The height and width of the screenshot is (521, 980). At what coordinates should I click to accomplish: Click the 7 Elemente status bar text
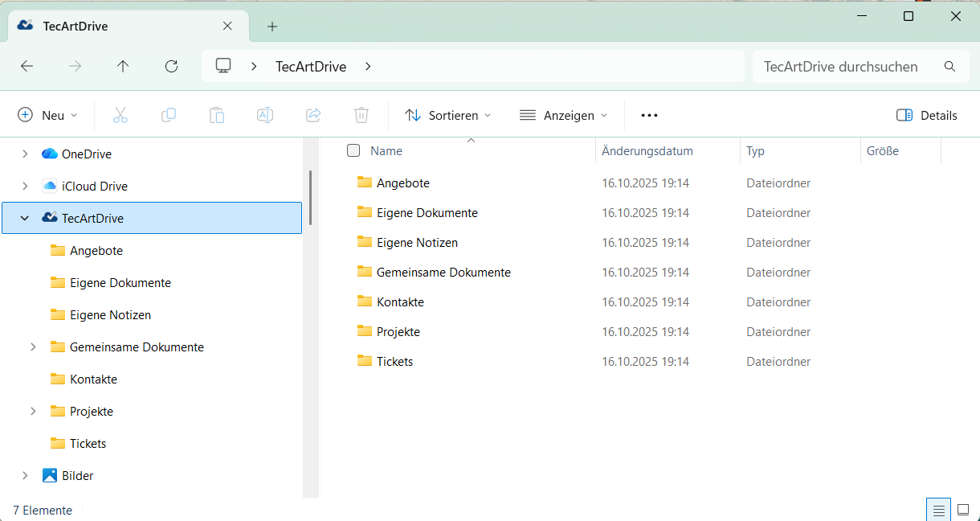click(43, 510)
